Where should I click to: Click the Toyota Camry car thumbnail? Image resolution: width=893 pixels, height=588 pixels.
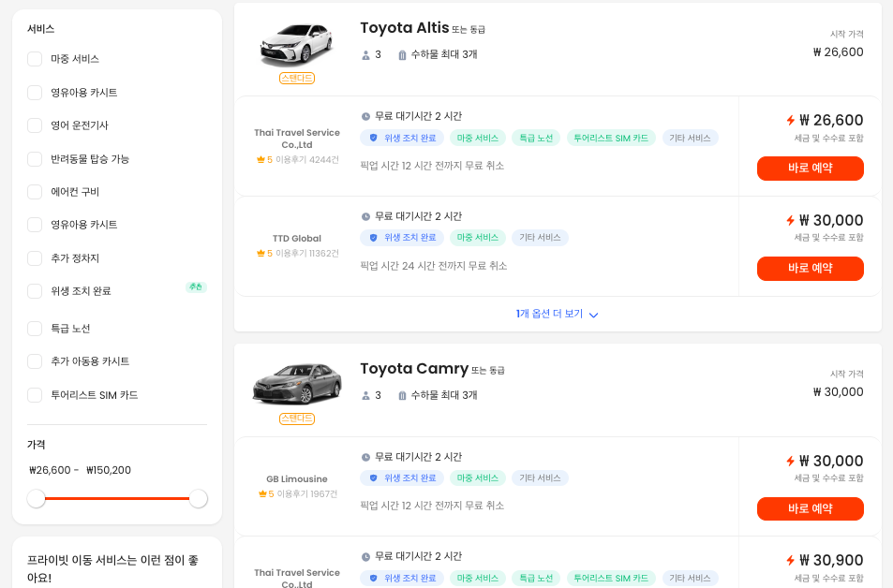pos(297,385)
